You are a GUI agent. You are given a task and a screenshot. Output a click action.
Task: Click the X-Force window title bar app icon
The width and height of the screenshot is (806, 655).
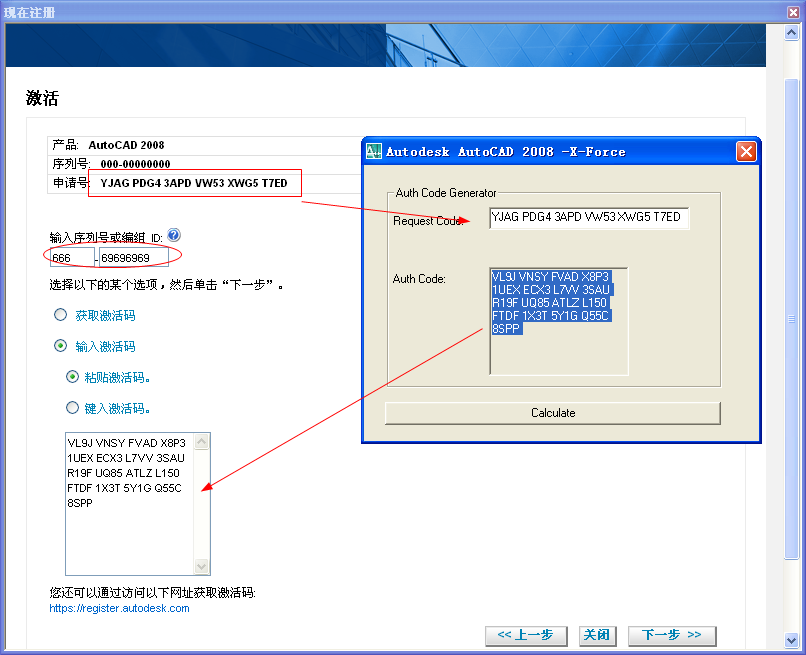pyautogui.click(x=374, y=151)
